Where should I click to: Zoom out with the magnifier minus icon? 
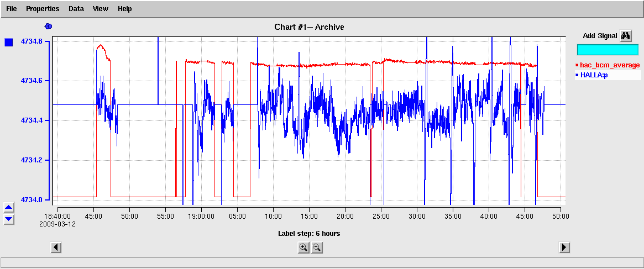tap(317, 247)
